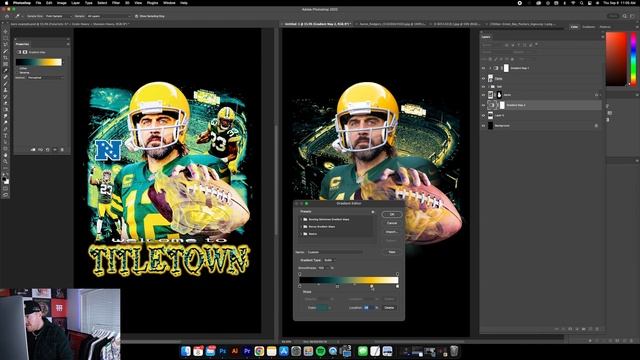640x360 pixels.
Task: Click the Import button in Gradient Editor
Action: coord(392,232)
